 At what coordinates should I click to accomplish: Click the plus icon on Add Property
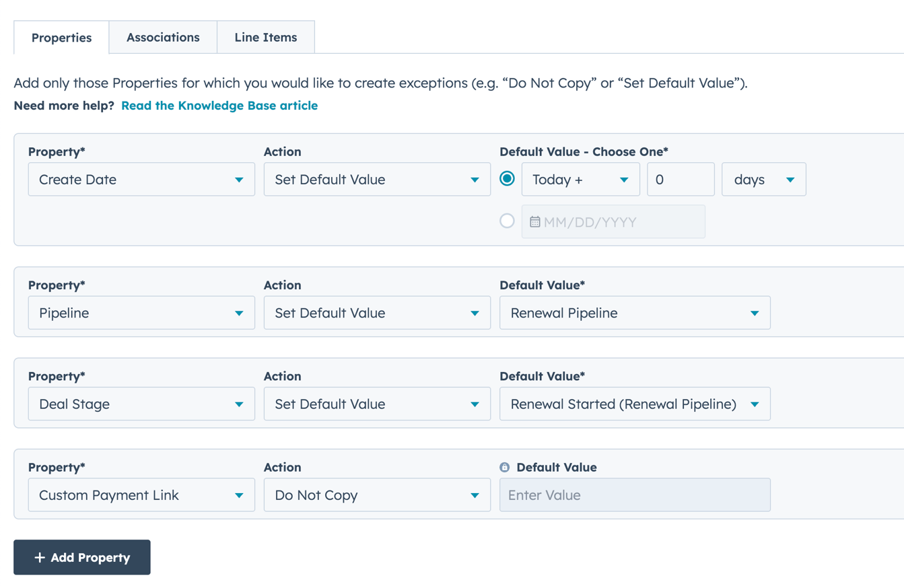[x=40, y=558]
